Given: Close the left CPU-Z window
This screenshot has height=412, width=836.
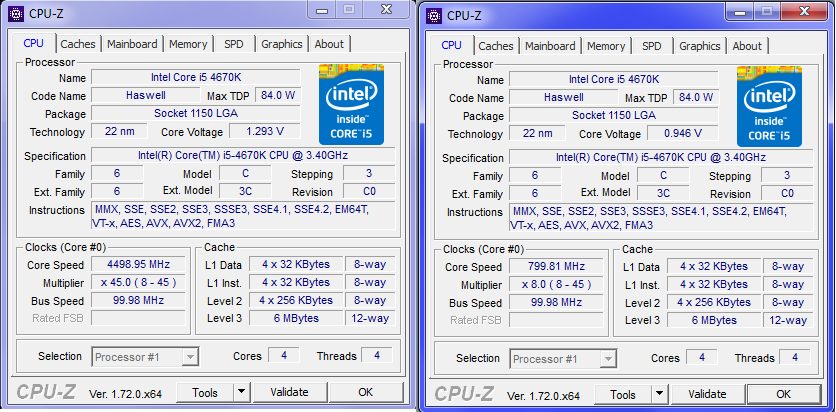Looking at the screenshot, I should pos(387,9).
